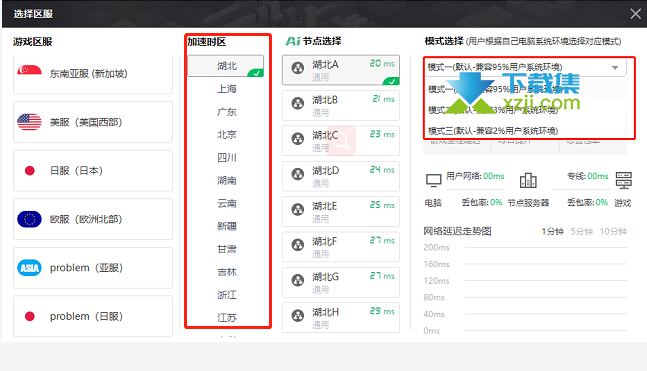The image size is (647, 371).
Task: Select 湖北 acceleration region
Action: coord(226,66)
